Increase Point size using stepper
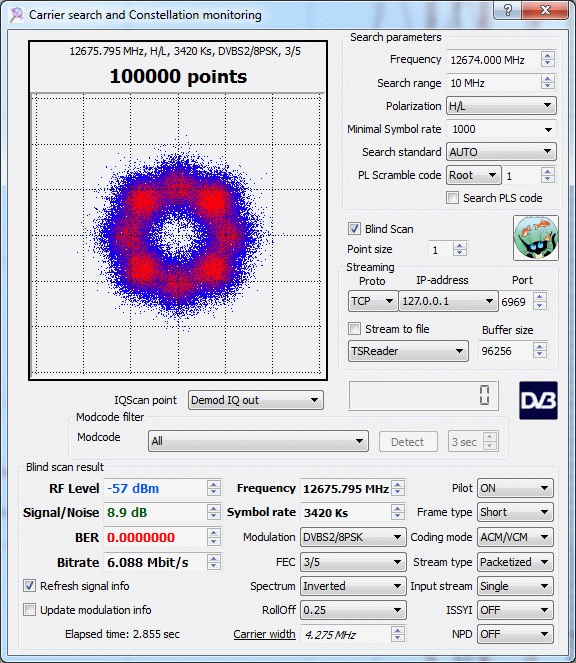 (x=460, y=246)
